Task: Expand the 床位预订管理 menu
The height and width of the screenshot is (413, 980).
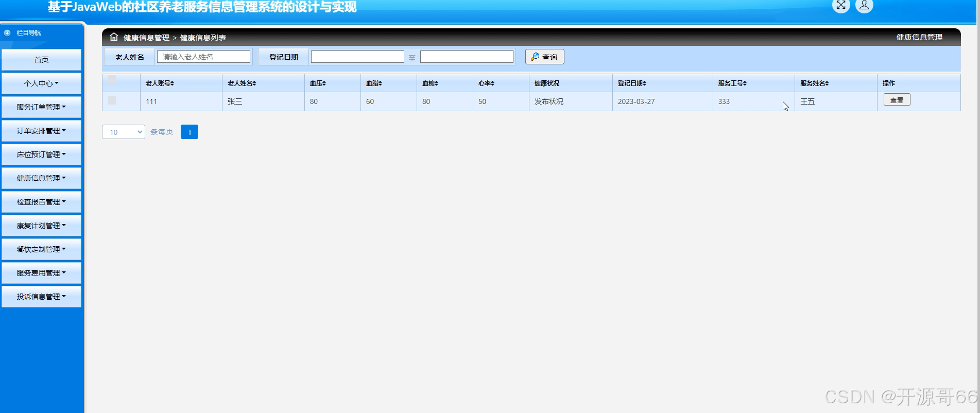Action: click(41, 154)
